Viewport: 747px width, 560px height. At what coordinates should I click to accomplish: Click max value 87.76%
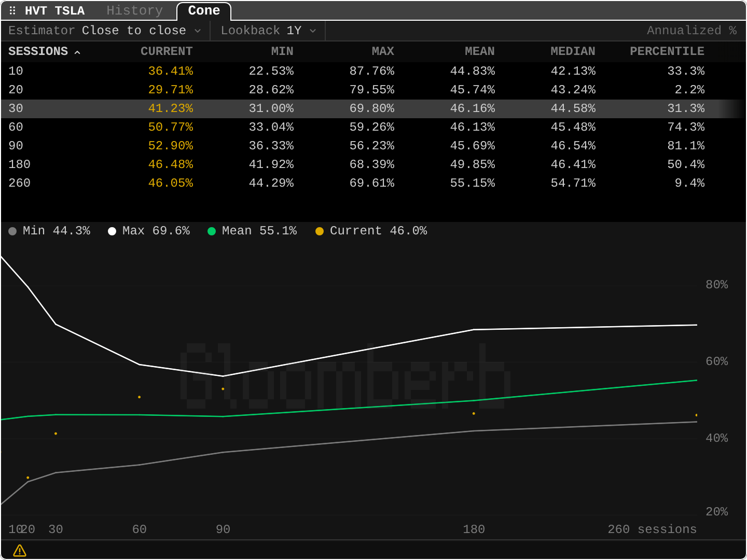tap(372, 71)
